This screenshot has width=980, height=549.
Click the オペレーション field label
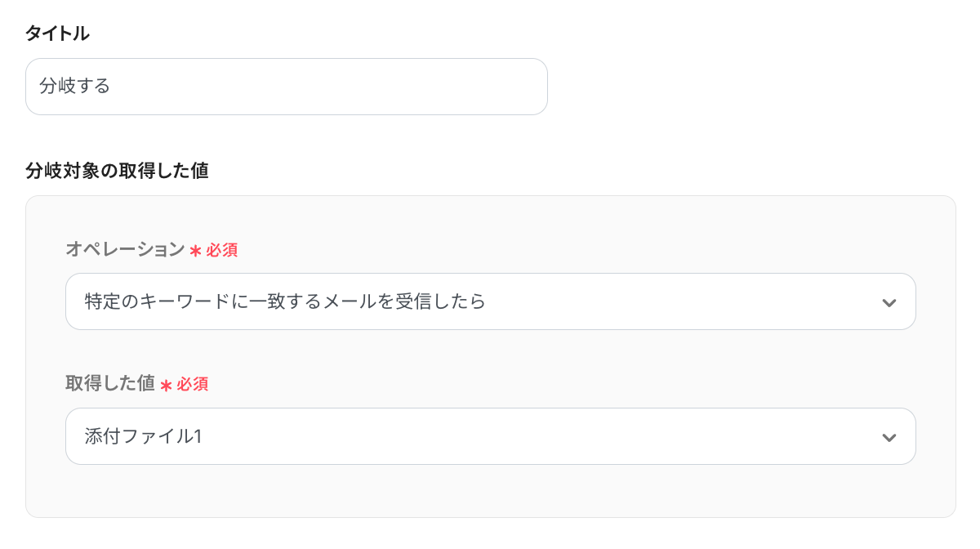point(125,250)
